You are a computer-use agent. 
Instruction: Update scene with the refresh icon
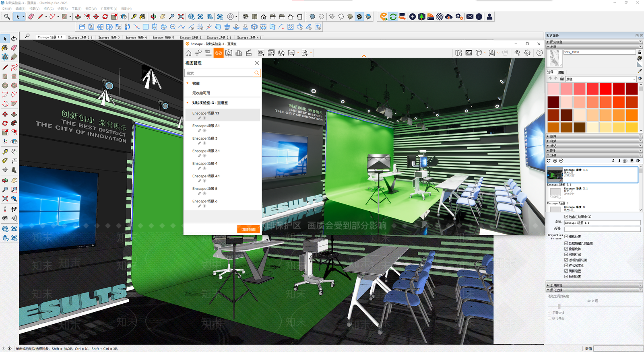pyautogui.click(x=549, y=161)
